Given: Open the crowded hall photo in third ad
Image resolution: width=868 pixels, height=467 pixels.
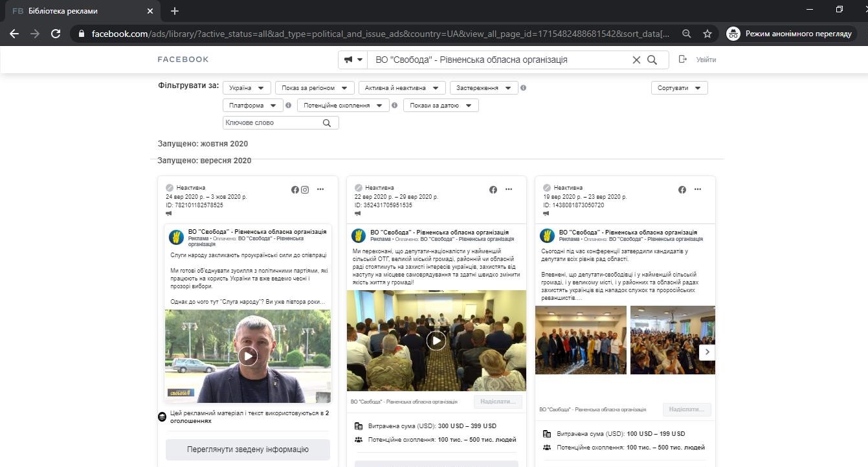Looking at the screenshot, I should pos(673,340).
